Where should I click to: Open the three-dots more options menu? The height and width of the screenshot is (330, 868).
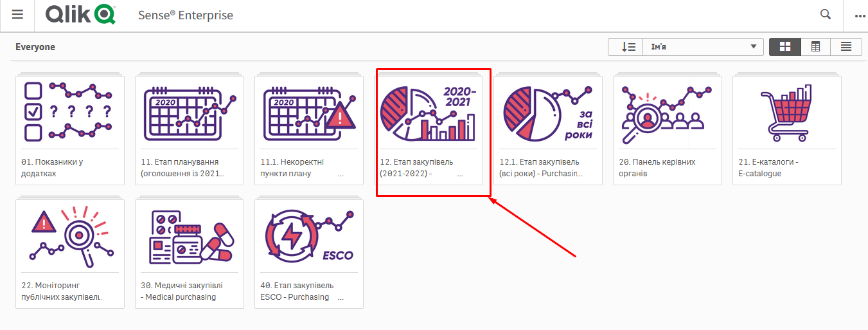[x=860, y=15]
